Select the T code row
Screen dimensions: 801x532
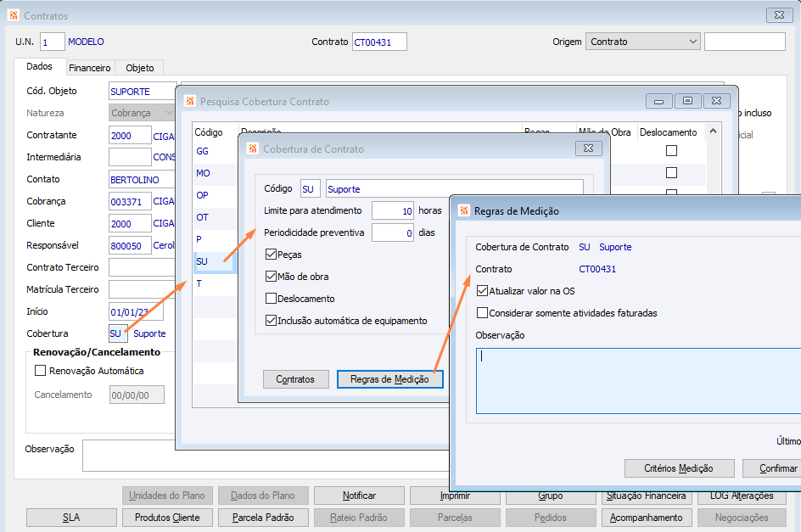click(215, 283)
